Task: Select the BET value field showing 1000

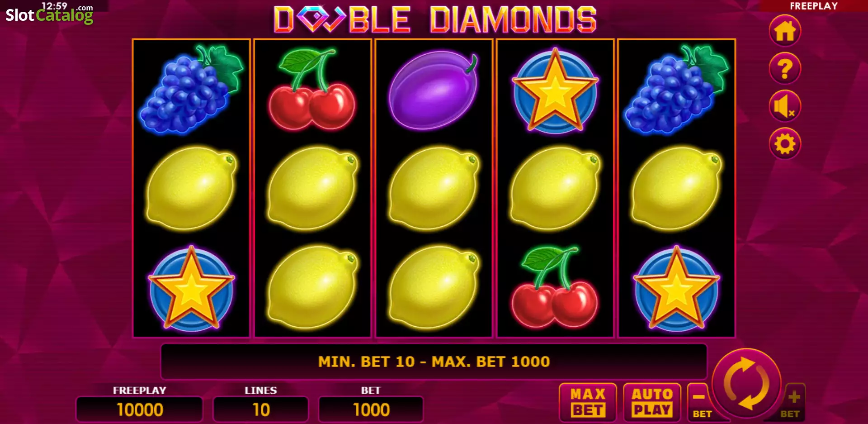Action: [371, 410]
